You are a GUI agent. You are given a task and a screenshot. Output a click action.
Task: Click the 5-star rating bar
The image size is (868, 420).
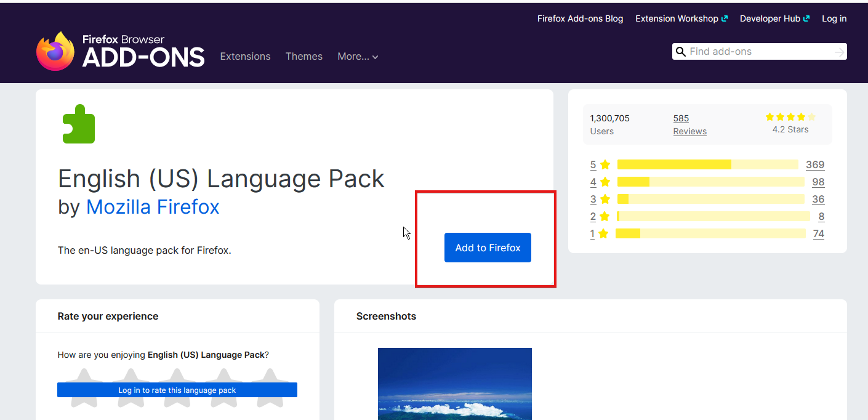[708, 164]
